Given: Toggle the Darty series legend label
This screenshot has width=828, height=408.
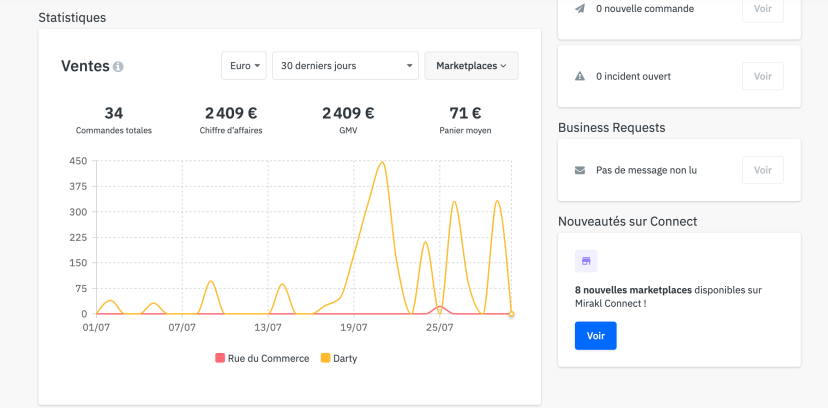Looking at the screenshot, I should 345,358.
